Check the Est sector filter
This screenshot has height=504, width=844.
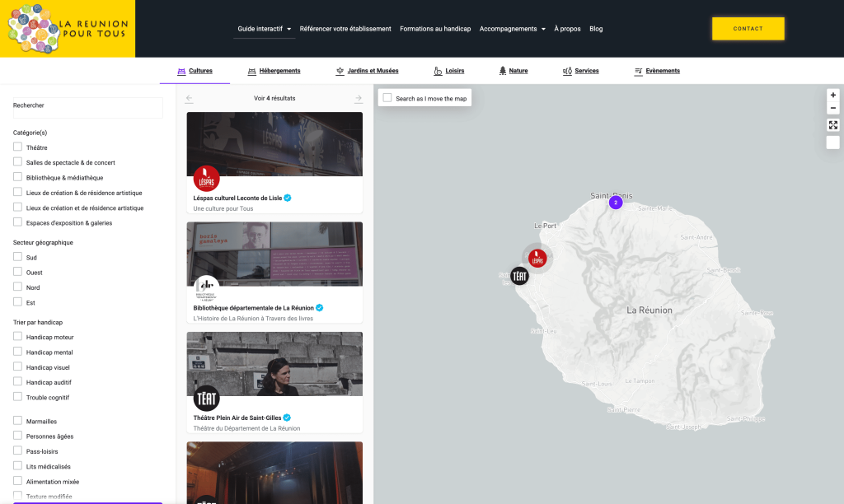pyautogui.click(x=18, y=302)
